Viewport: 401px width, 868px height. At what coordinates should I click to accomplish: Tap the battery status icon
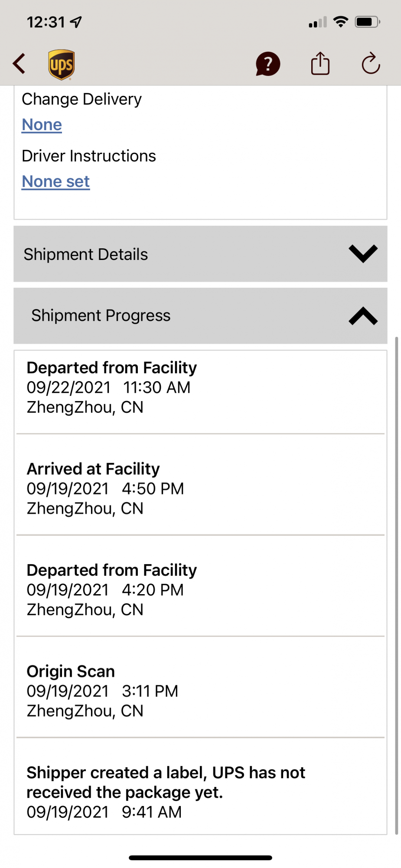tap(368, 22)
